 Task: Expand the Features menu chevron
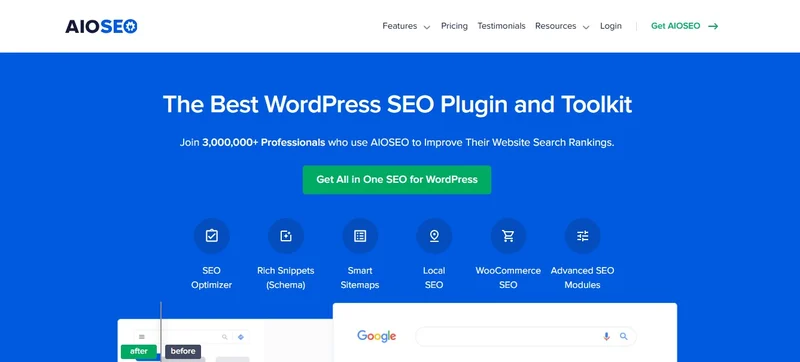(x=427, y=27)
